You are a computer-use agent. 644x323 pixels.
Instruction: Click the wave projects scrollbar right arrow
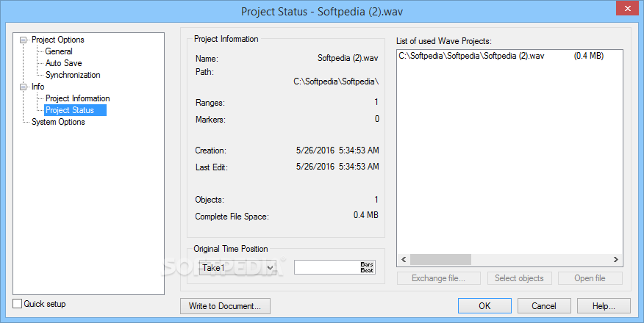coord(615,259)
